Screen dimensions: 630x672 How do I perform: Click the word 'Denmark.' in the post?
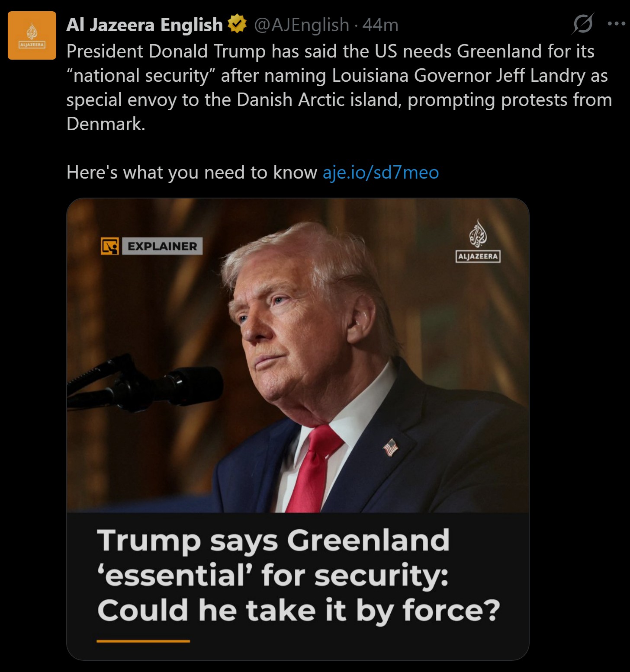point(106,124)
